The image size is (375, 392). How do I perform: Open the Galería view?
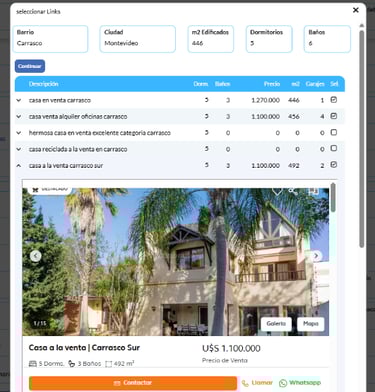[276, 324]
